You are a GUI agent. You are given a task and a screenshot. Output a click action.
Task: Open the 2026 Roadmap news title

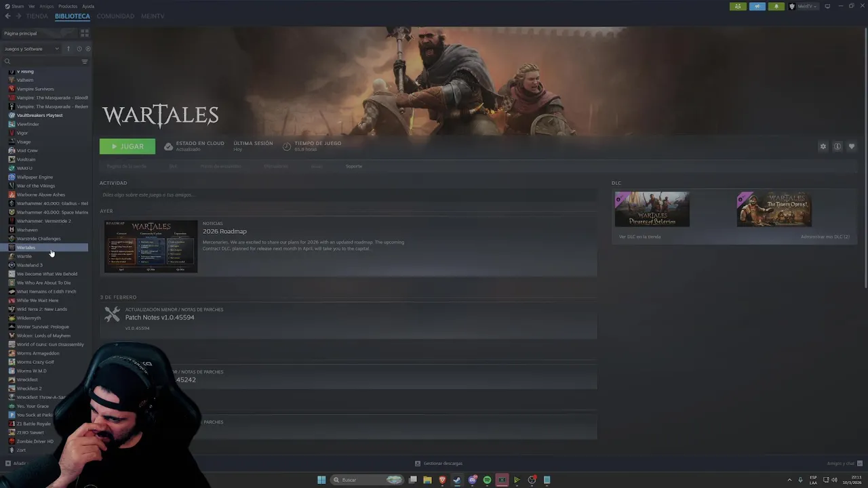point(224,231)
